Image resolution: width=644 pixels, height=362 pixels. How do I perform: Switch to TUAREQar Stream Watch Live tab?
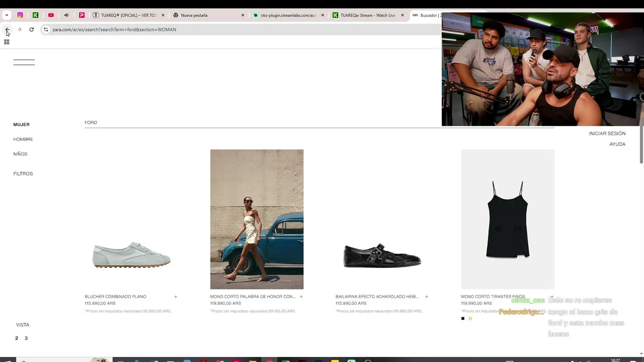[x=368, y=15]
